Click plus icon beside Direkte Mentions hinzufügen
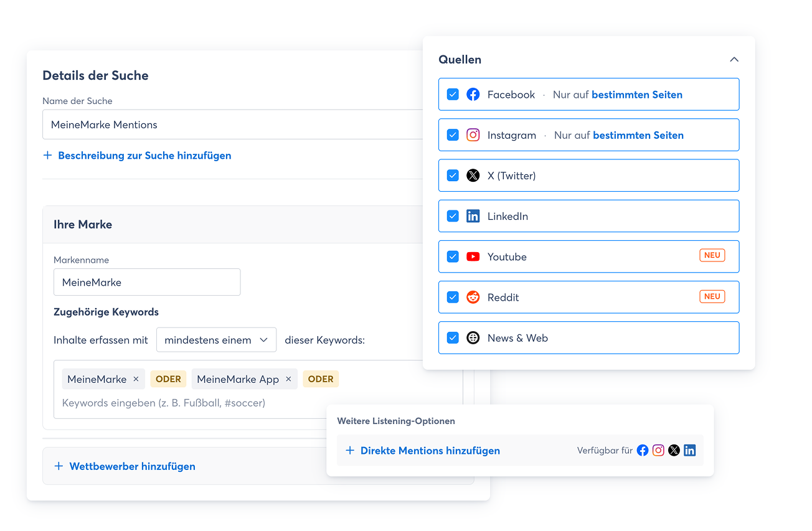Viewport: 812px width, 531px height. pyautogui.click(x=350, y=450)
